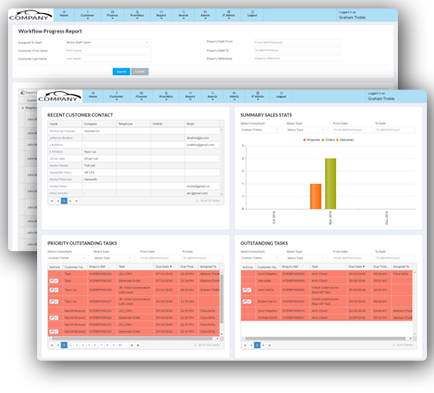Open the Customer menu in back report window
This screenshot has height=393, width=434.
coord(87,15)
